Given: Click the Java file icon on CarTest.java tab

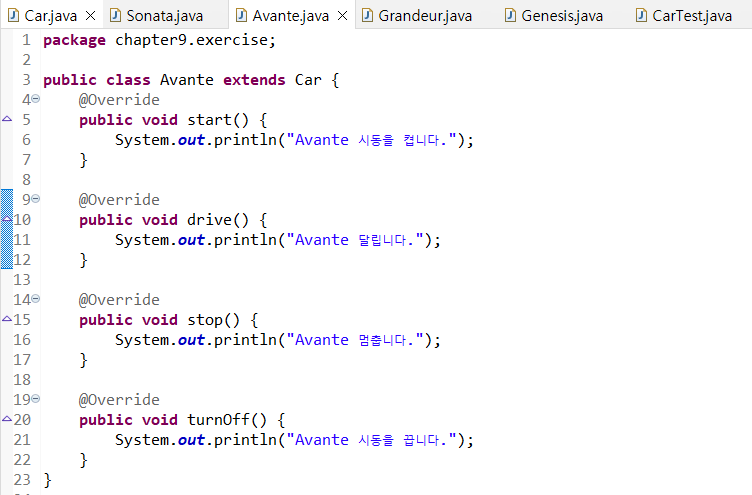Looking at the screenshot, I should click(x=641, y=16).
